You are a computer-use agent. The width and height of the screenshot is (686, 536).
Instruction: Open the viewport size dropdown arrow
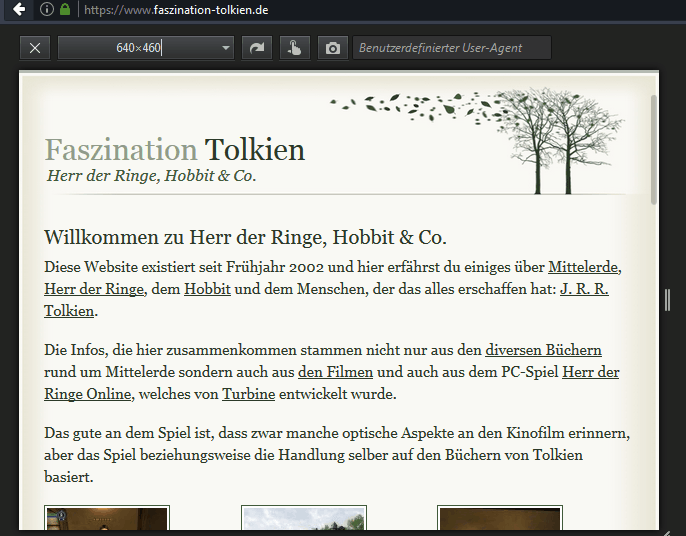226,48
